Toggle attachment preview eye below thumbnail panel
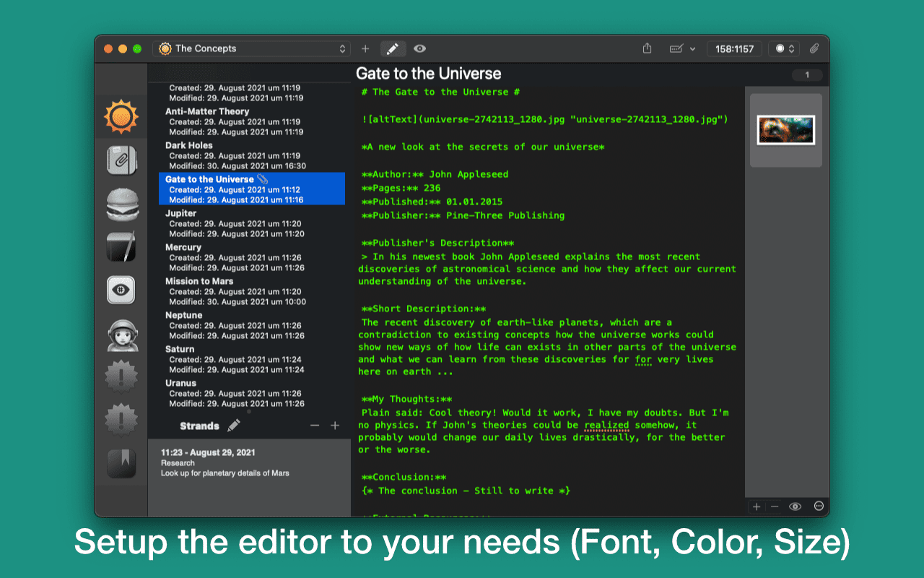The height and width of the screenshot is (578, 924). [795, 506]
